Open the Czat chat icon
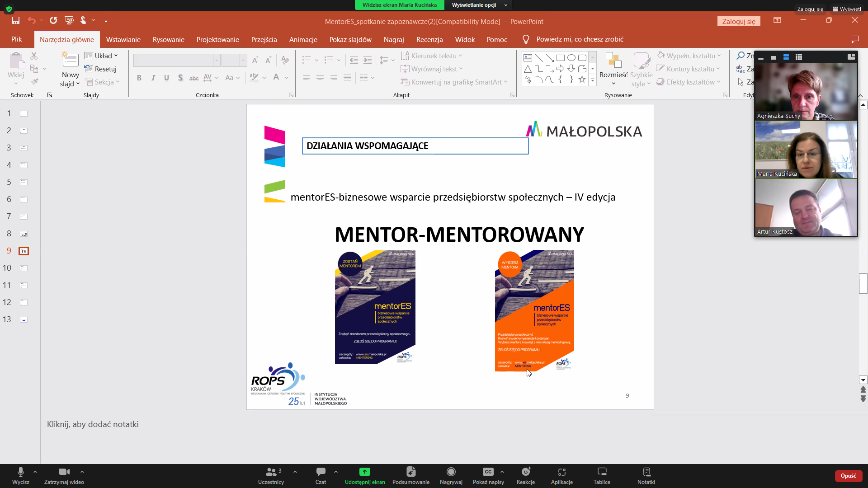 tap(321, 472)
